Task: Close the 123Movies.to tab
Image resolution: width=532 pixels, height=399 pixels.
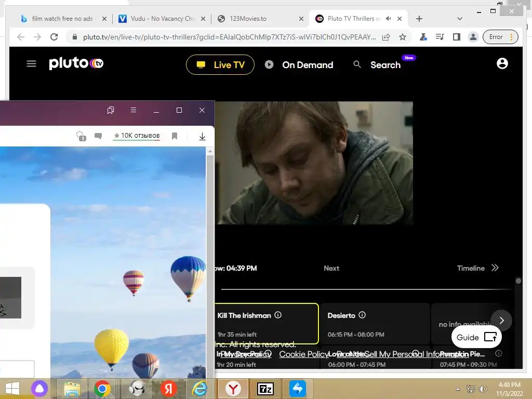Action: [301, 19]
